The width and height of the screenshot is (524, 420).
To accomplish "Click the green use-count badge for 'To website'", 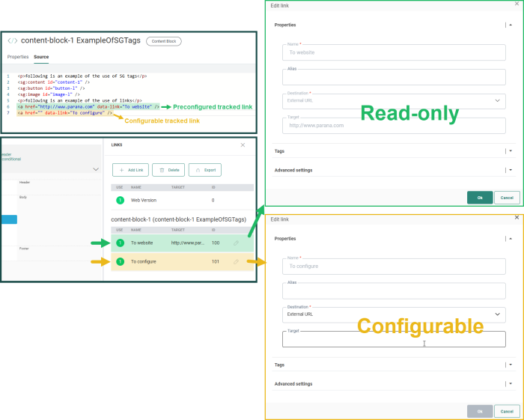I will pyautogui.click(x=120, y=243).
